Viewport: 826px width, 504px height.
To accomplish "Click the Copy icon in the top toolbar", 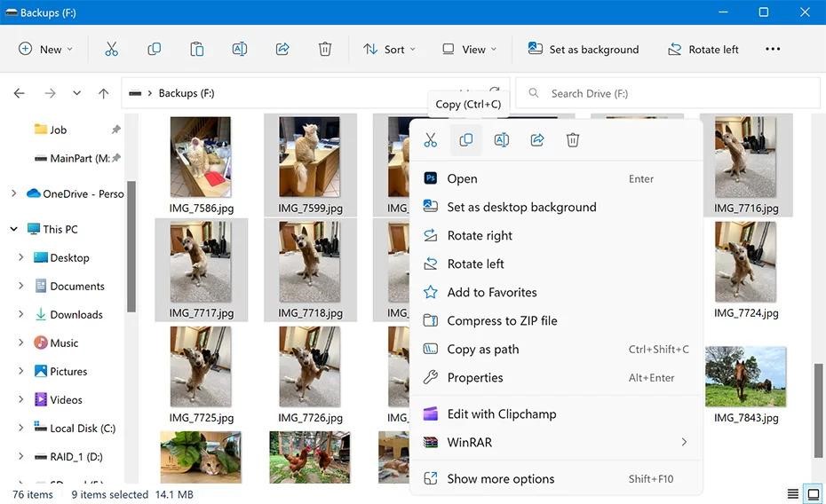I will tap(154, 50).
